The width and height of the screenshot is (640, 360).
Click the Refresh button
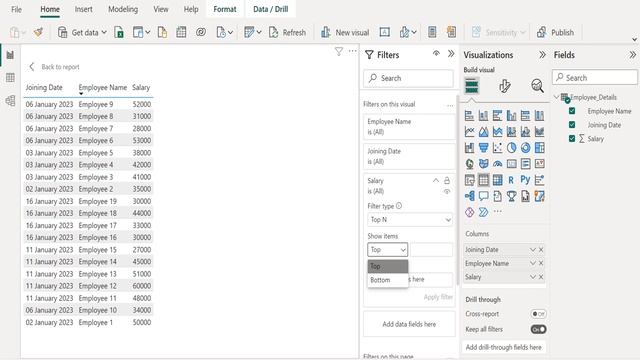(287, 32)
